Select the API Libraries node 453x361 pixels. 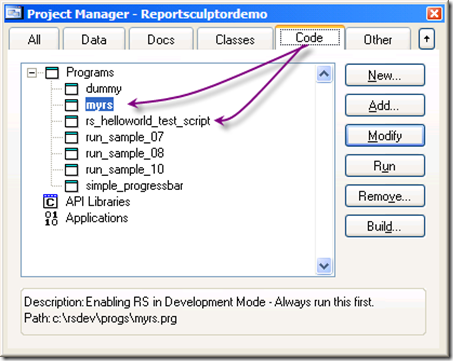pos(98,202)
